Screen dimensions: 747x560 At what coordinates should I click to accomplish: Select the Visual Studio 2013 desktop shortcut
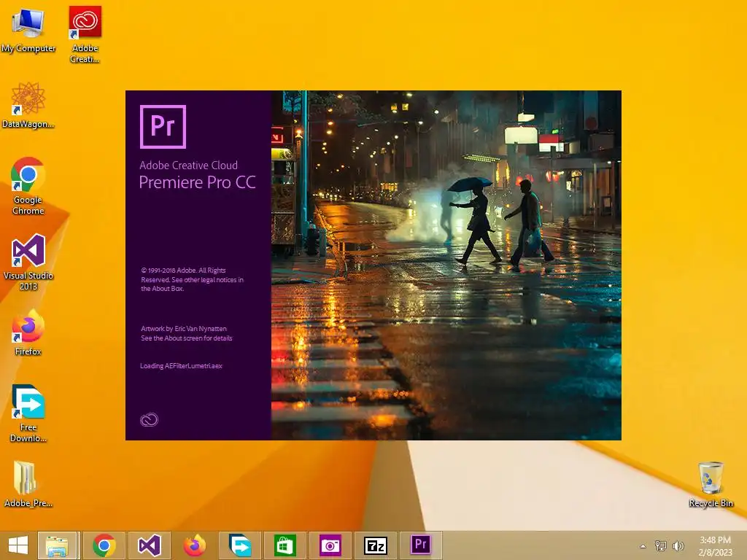[28, 262]
